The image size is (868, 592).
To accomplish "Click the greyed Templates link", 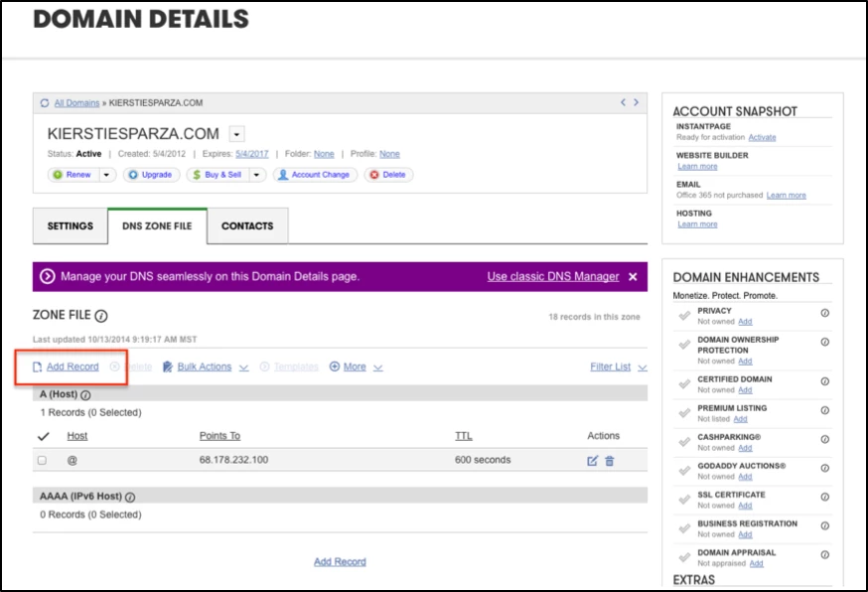I will coord(296,367).
